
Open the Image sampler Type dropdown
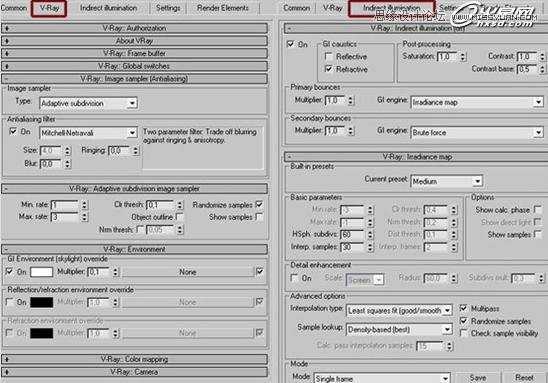click(88, 103)
